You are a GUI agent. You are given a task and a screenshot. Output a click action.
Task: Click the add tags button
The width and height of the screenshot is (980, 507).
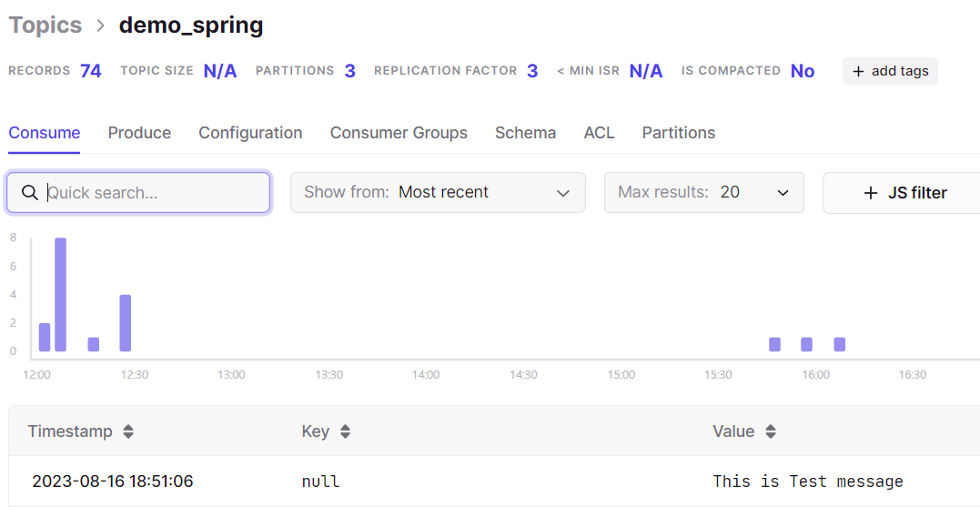click(x=890, y=71)
